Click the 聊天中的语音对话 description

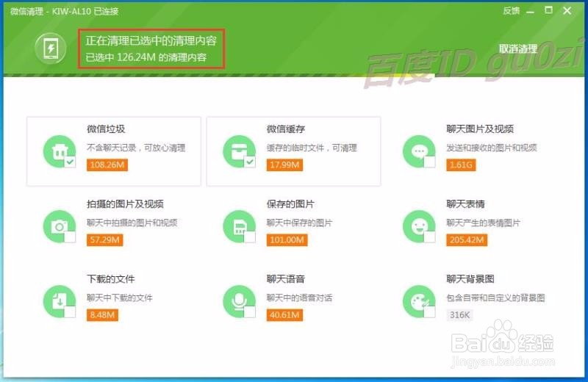[299, 298]
